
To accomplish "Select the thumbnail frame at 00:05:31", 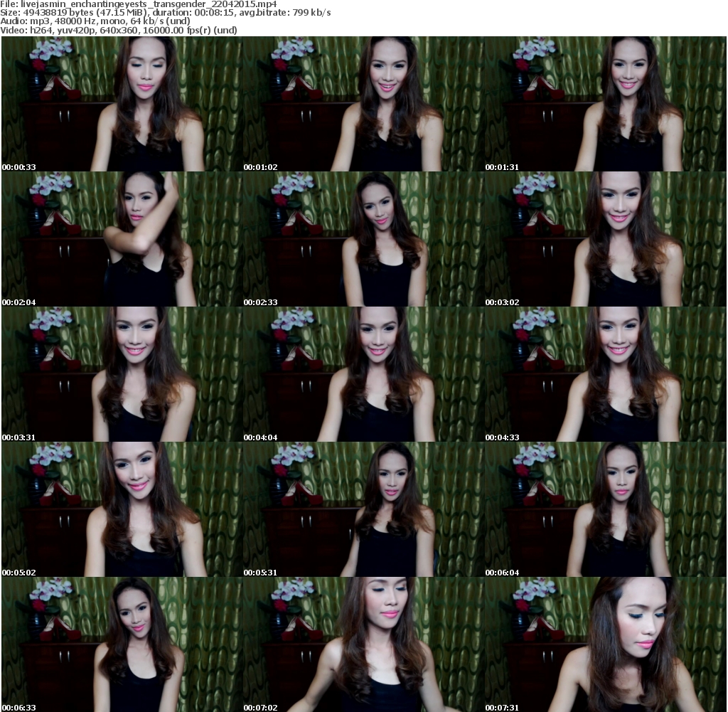I will 363,509.
